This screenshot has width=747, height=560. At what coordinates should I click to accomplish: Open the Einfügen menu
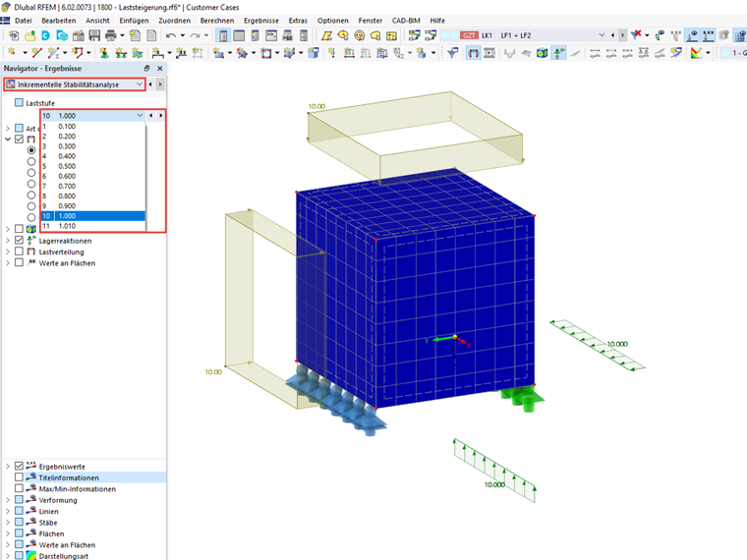(x=134, y=21)
